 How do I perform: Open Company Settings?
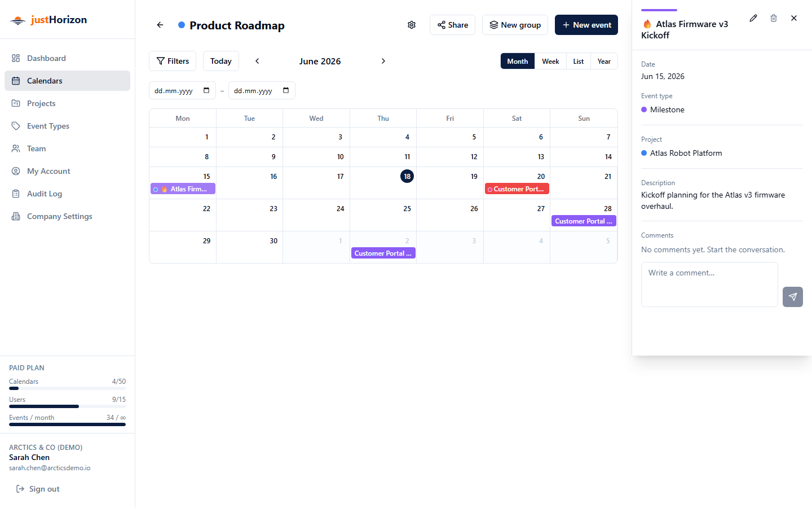pyautogui.click(x=67, y=216)
